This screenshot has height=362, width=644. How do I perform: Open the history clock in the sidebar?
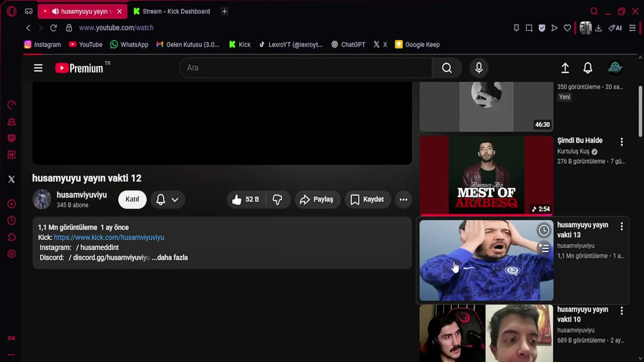click(12, 221)
